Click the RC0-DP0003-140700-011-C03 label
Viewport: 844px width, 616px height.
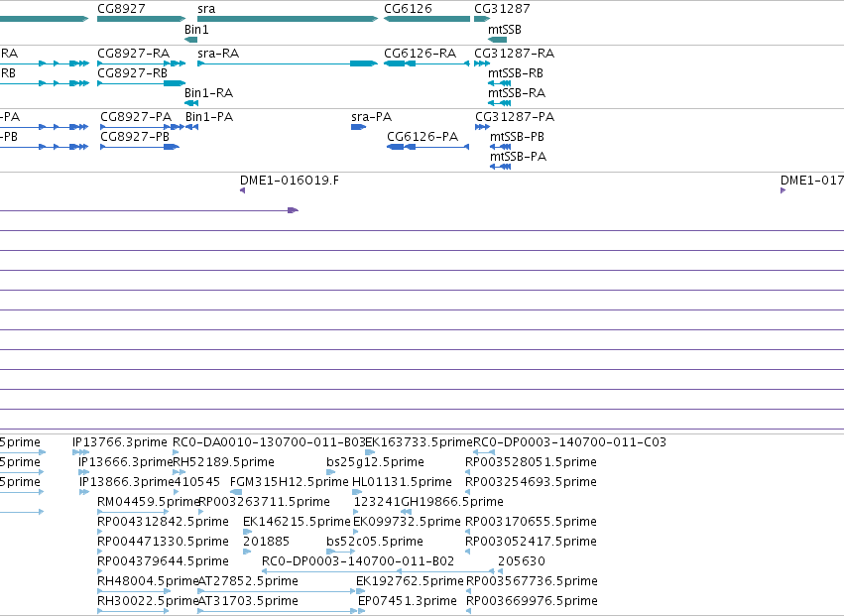tap(569, 442)
